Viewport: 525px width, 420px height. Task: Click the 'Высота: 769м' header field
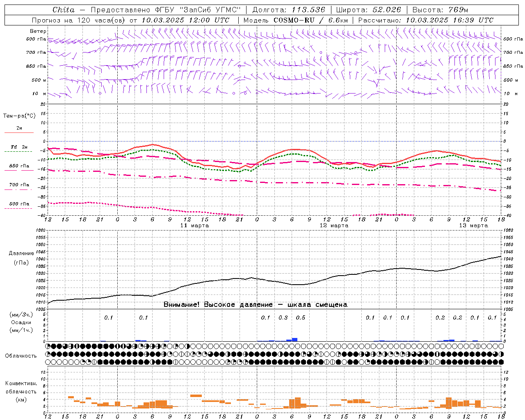click(440, 10)
